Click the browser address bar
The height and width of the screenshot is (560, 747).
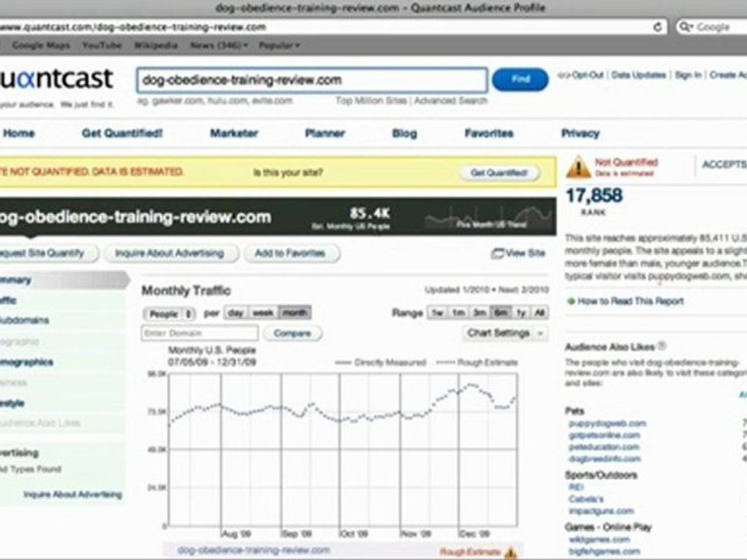point(334,27)
